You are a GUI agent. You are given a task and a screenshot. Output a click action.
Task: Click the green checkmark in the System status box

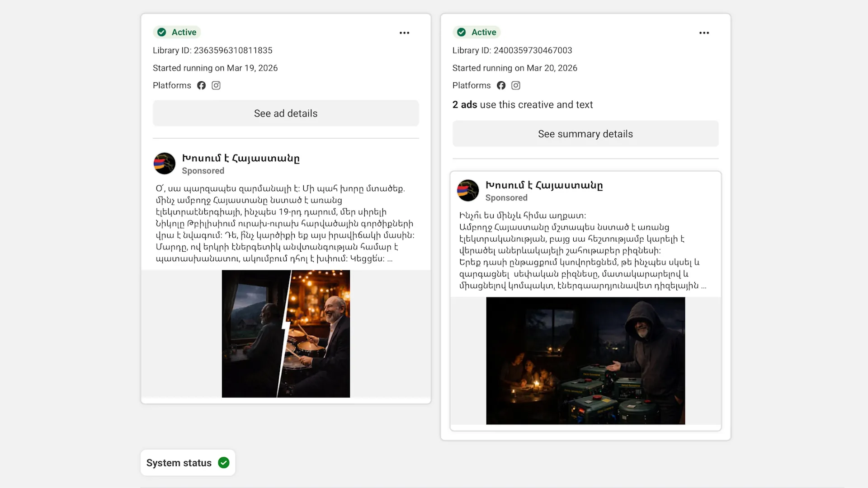coord(224,463)
